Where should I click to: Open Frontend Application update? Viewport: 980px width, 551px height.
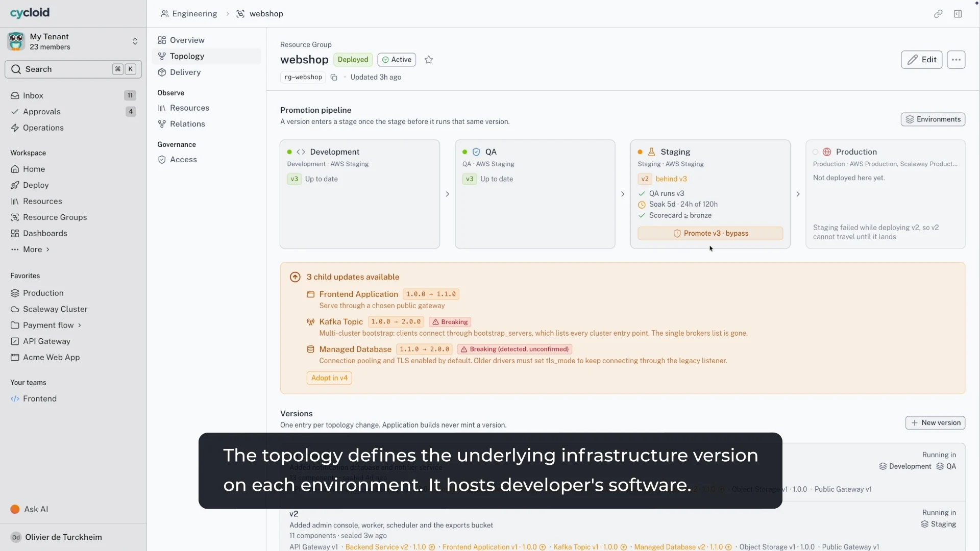click(x=358, y=294)
